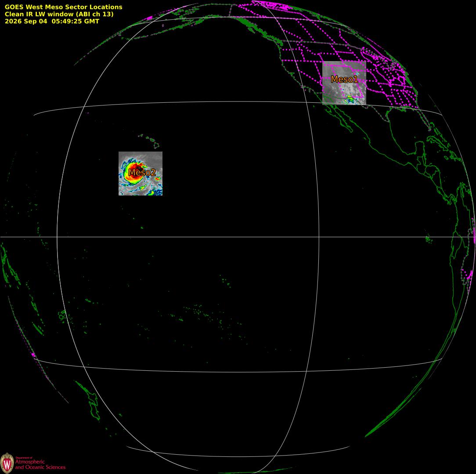Viewport: 476px width, 474px height.
Task: Open the Meso1 sector thumbnail
Action: pyautogui.click(x=344, y=83)
